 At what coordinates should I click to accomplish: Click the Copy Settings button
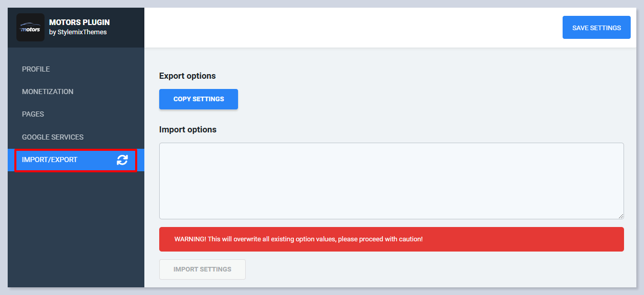coord(199,99)
